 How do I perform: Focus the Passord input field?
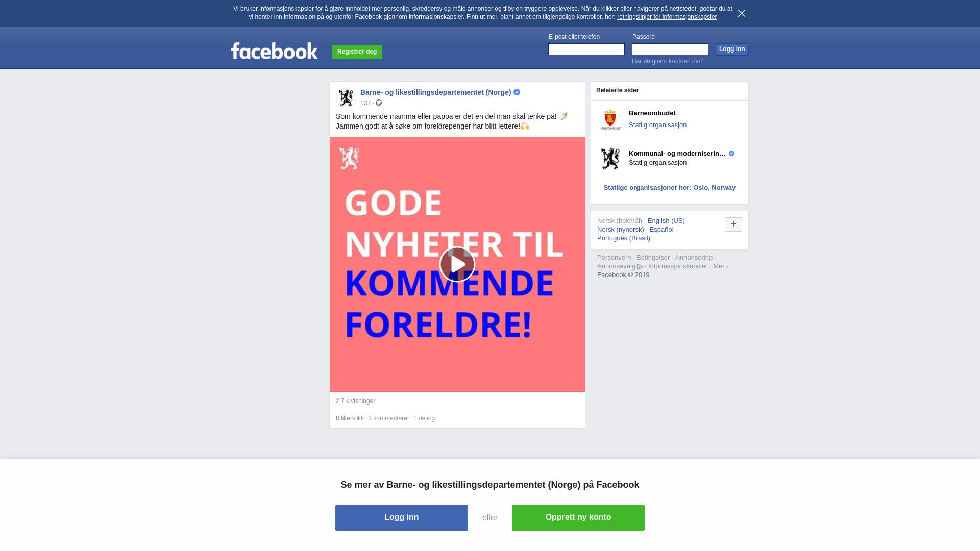pos(670,49)
